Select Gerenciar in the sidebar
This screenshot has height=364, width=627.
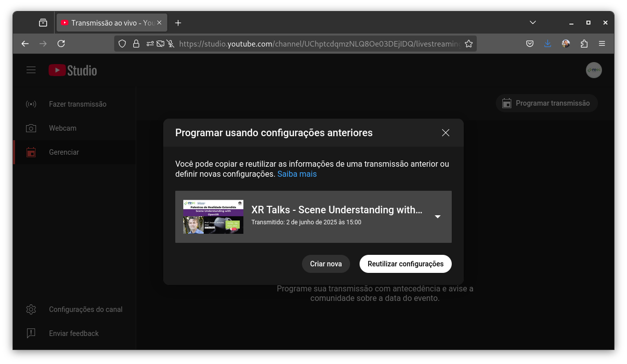(x=74, y=152)
